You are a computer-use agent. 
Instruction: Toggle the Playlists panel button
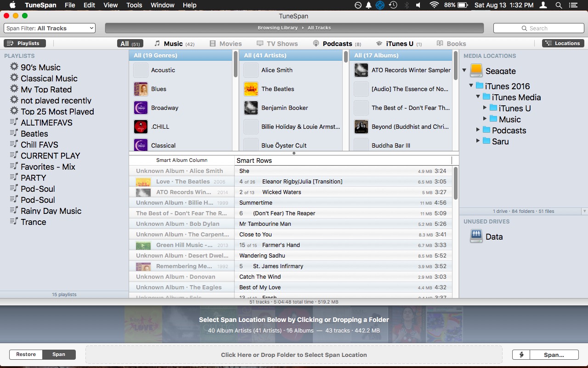tap(25, 43)
